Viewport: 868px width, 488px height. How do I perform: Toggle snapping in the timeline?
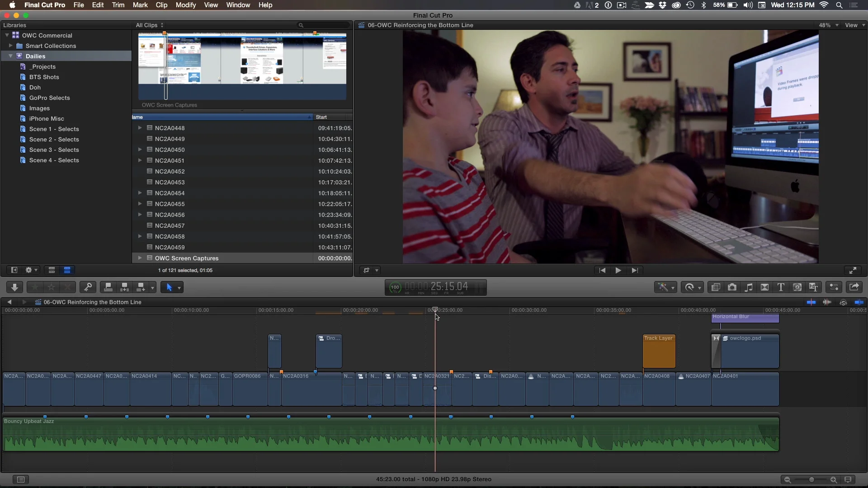tap(859, 302)
